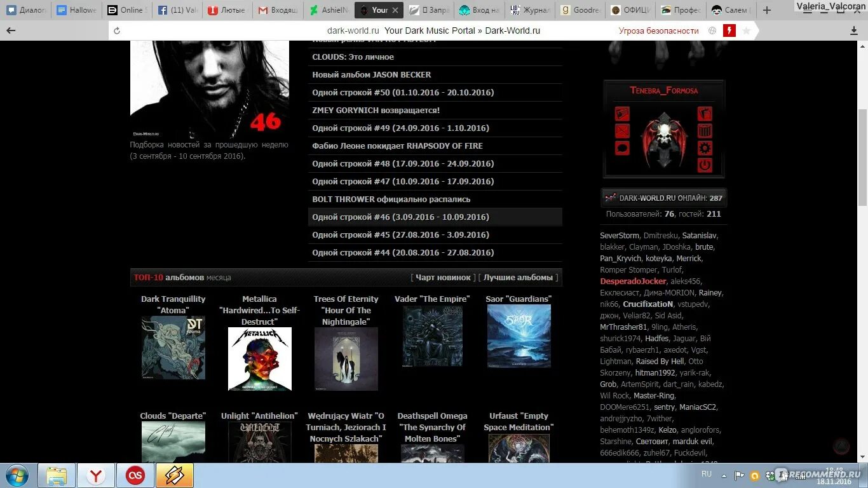Open Metallica Hardwired album cover
The width and height of the screenshot is (868, 488).
260,359
